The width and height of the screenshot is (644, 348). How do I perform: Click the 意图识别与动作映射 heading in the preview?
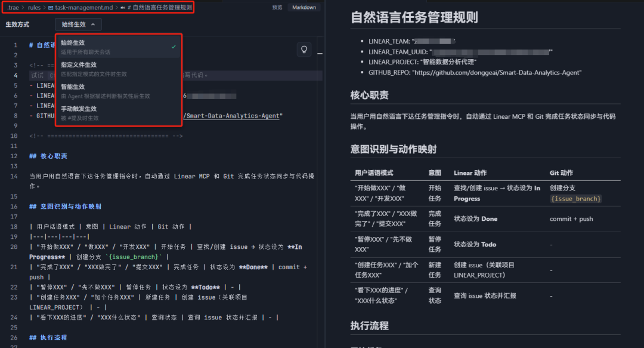click(x=393, y=149)
